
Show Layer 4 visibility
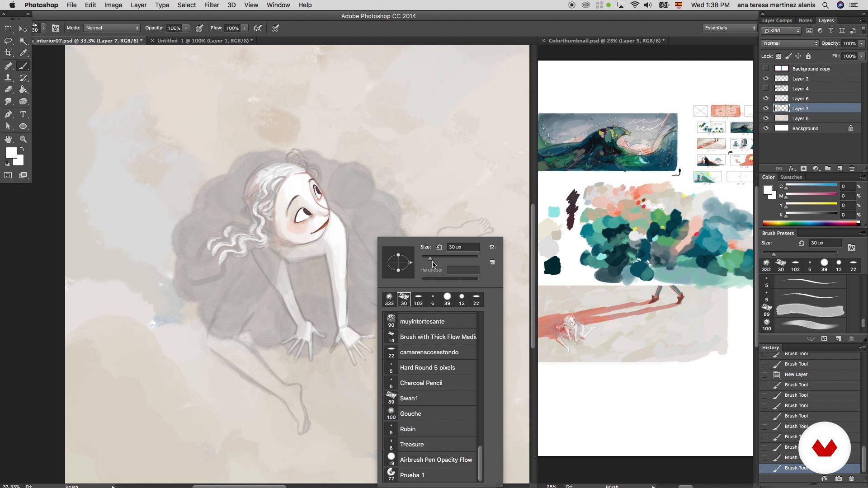765,89
